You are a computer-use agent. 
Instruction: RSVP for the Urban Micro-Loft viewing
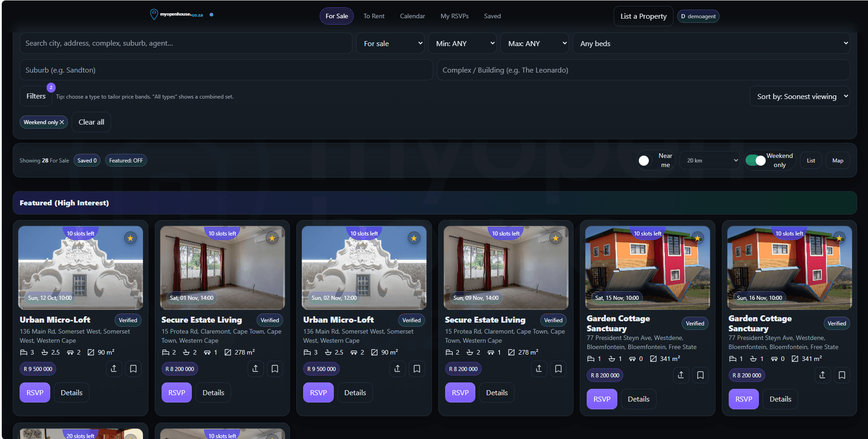pos(35,392)
